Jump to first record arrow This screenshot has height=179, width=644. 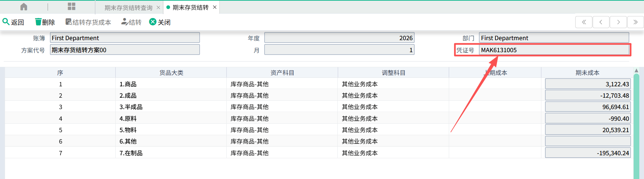point(584,22)
